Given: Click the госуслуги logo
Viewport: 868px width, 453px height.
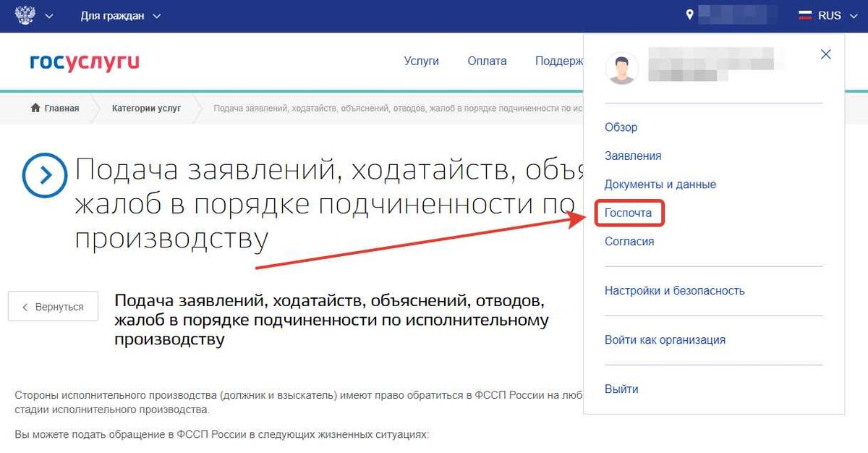Looking at the screenshot, I should 82,62.
